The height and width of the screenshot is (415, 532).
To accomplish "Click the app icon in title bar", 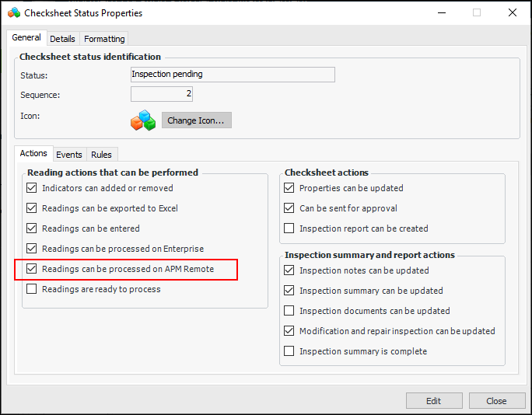I will point(14,13).
